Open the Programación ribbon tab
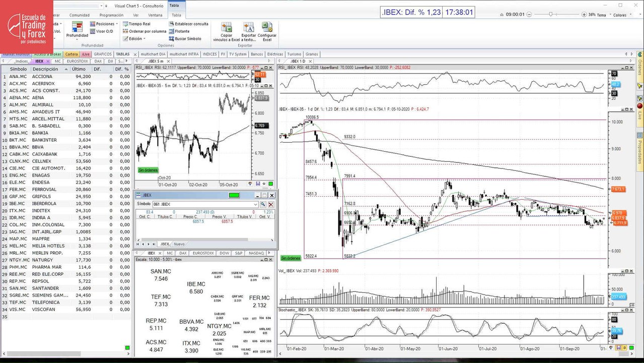 111,15
